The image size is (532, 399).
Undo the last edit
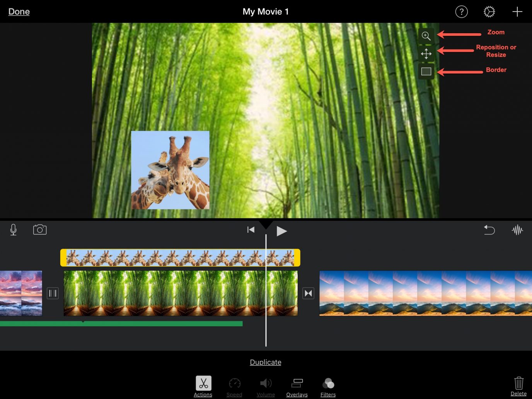[x=489, y=230]
